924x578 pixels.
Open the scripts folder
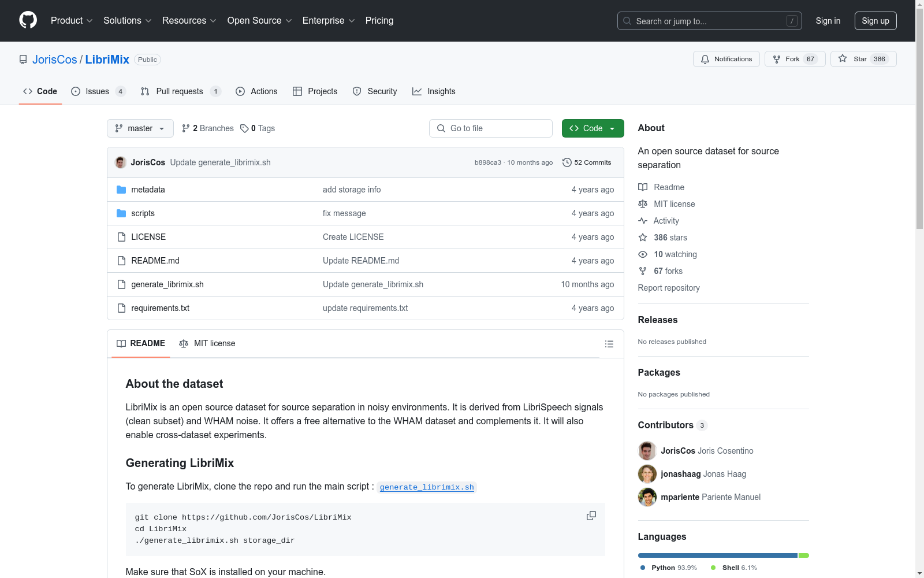(143, 213)
